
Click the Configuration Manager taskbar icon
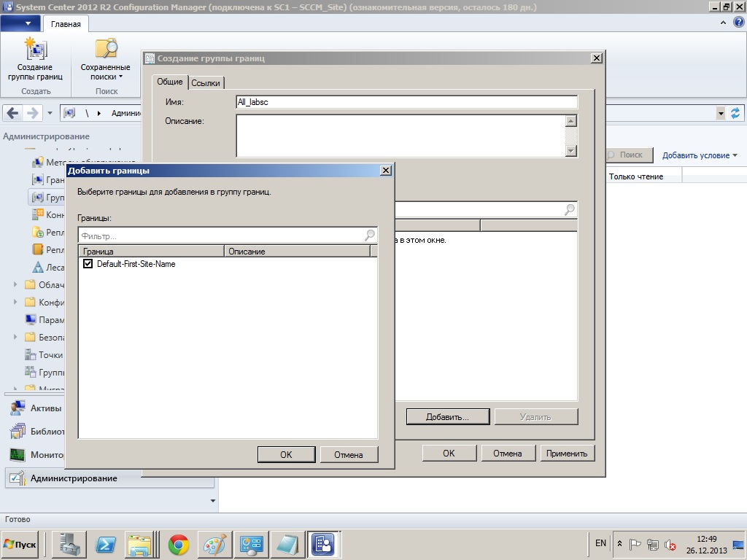pos(323,544)
